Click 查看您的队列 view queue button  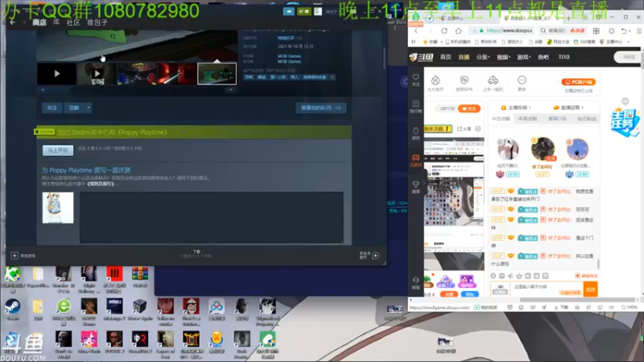[x=321, y=108]
